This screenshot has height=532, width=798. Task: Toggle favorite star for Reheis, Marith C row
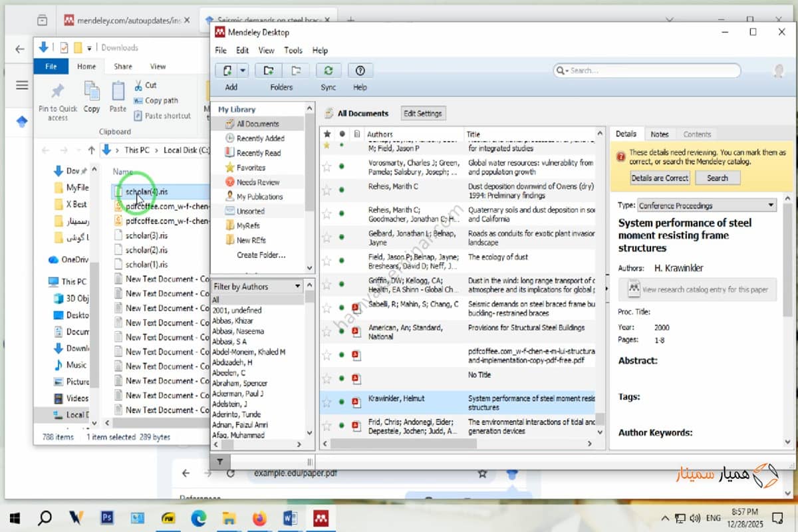pyautogui.click(x=327, y=190)
